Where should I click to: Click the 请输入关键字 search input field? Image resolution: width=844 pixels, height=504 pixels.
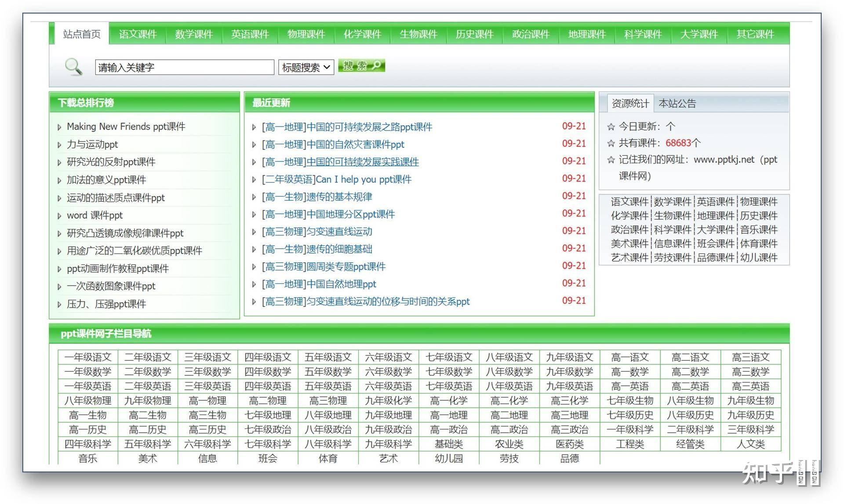185,67
